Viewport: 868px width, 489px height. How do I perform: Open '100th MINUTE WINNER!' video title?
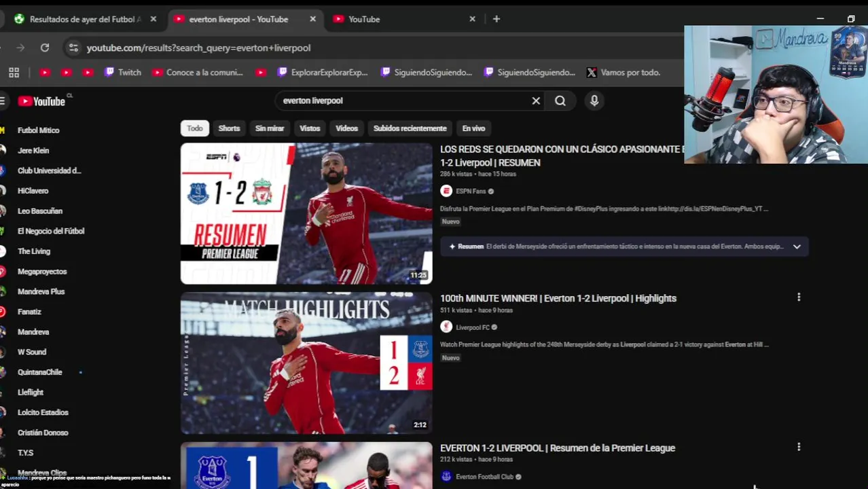click(x=558, y=298)
